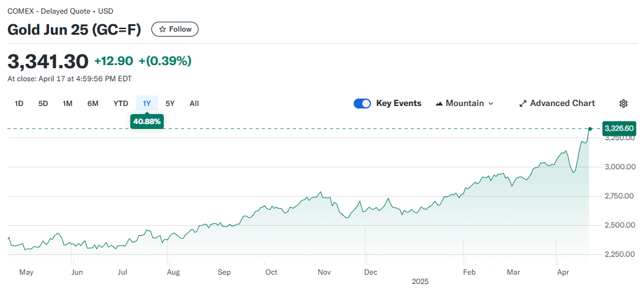644x292 pixels.
Task: Click the latest data point dot on chart
Action: click(x=590, y=129)
